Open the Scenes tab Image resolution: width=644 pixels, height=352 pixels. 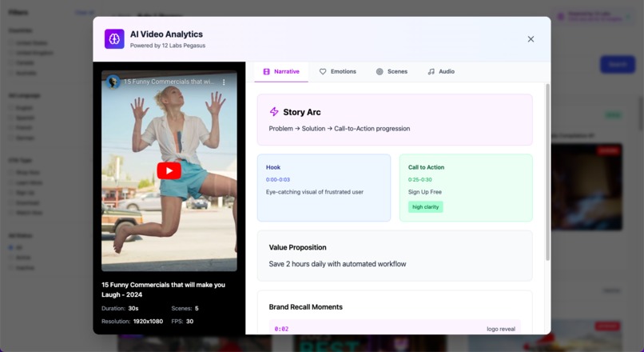click(x=392, y=71)
